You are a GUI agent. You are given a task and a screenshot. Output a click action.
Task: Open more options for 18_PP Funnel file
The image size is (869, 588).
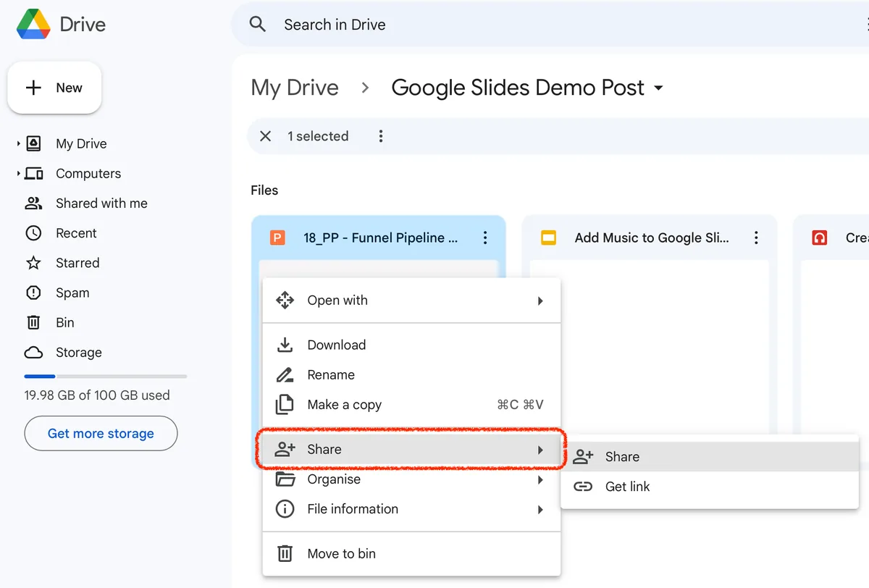[x=485, y=238]
